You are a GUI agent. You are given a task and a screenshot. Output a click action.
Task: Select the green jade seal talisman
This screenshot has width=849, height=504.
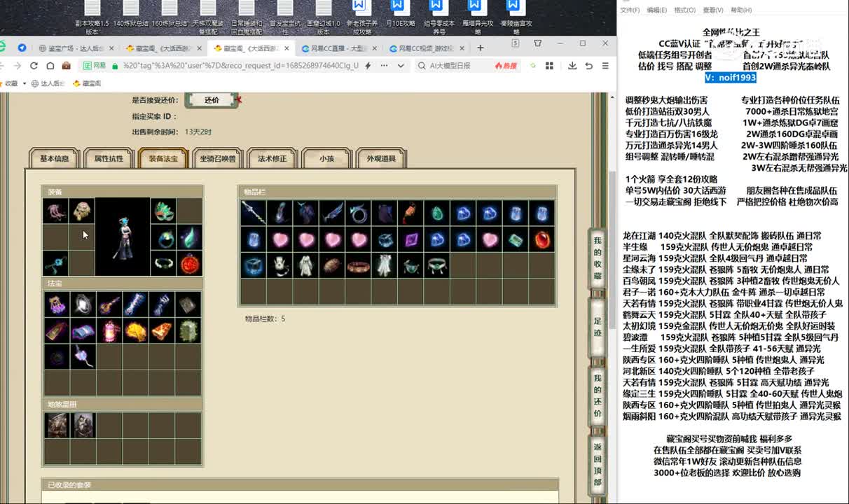click(x=188, y=330)
